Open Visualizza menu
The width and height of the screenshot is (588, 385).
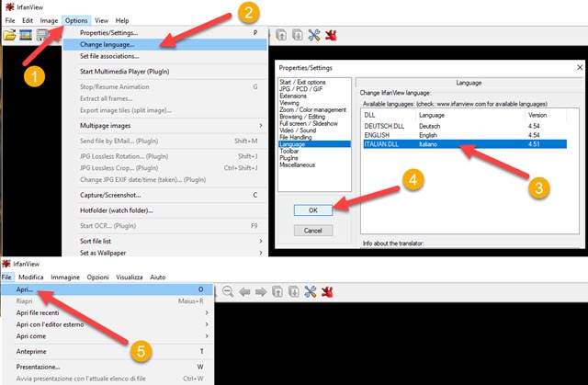(x=130, y=277)
